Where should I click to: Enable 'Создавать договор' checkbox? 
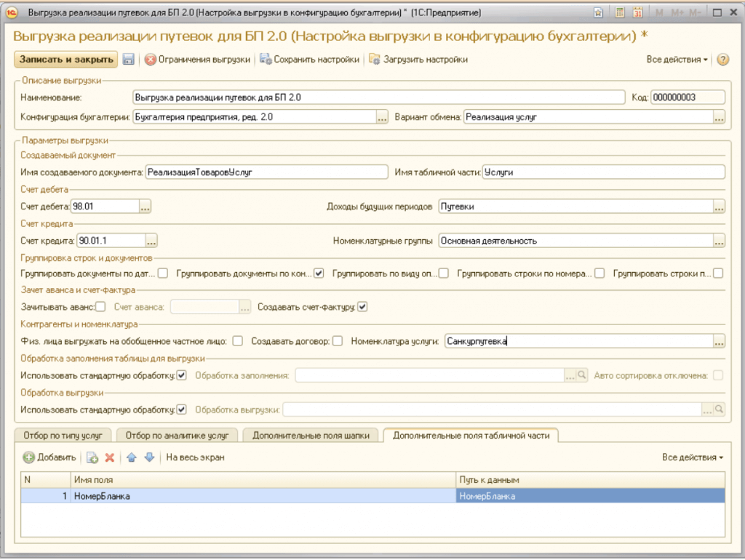tap(338, 341)
